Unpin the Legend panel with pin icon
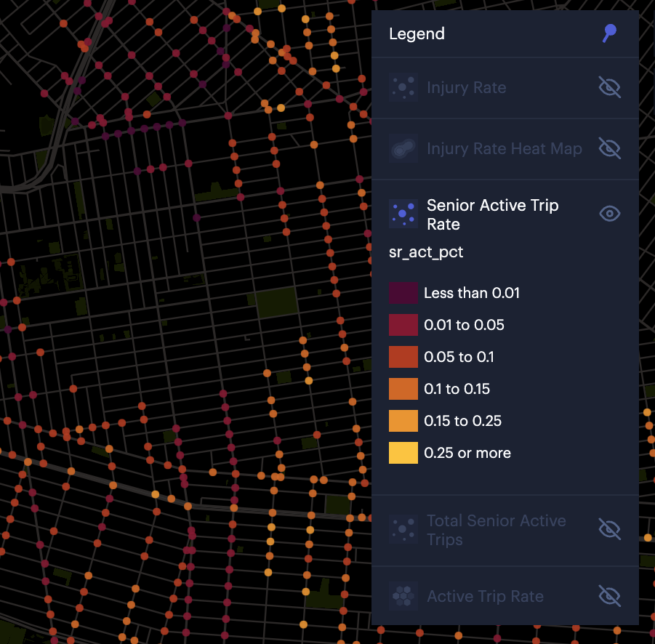 pos(609,33)
